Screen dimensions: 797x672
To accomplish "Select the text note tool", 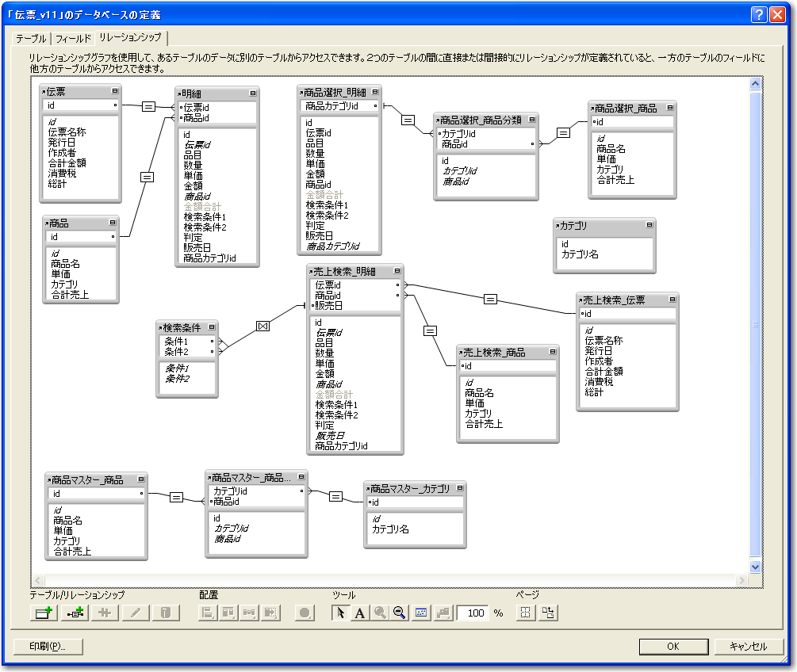I will (x=359, y=613).
